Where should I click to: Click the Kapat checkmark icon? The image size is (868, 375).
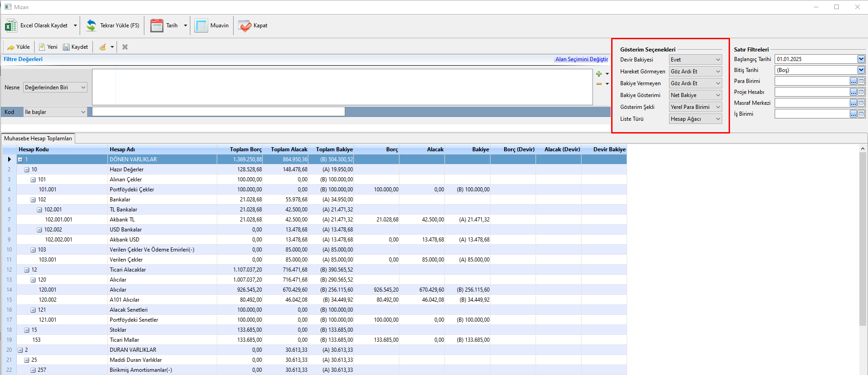[245, 26]
